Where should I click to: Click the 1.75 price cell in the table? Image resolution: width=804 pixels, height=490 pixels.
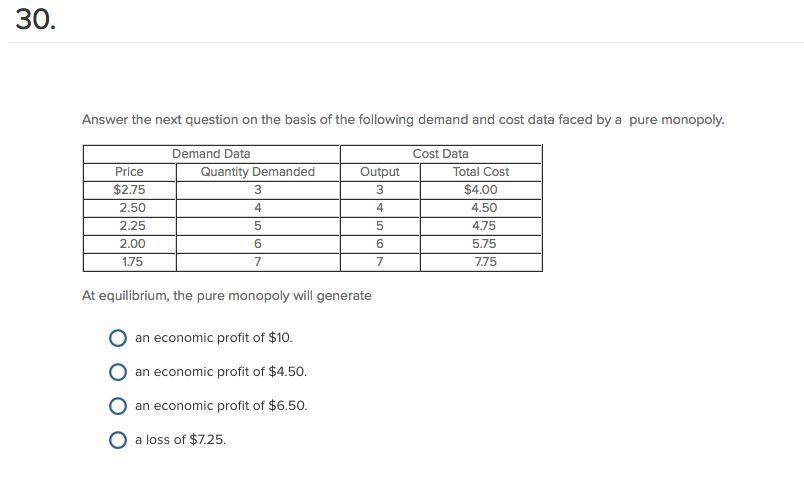click(x=131, y=262)
